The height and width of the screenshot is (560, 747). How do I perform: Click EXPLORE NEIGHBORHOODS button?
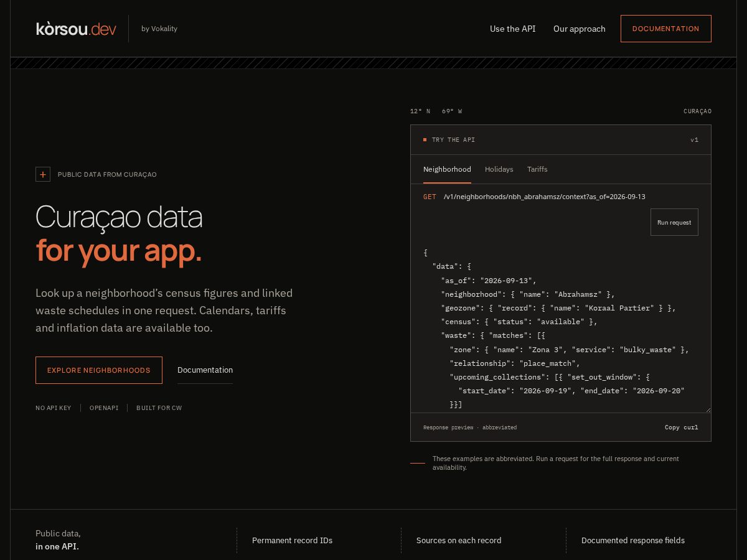99,370
